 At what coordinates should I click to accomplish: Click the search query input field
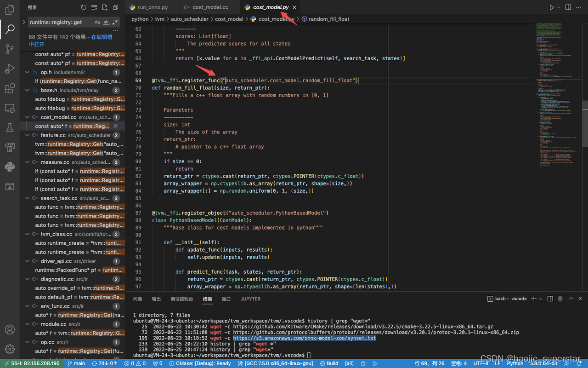click(x=60, y=22)
